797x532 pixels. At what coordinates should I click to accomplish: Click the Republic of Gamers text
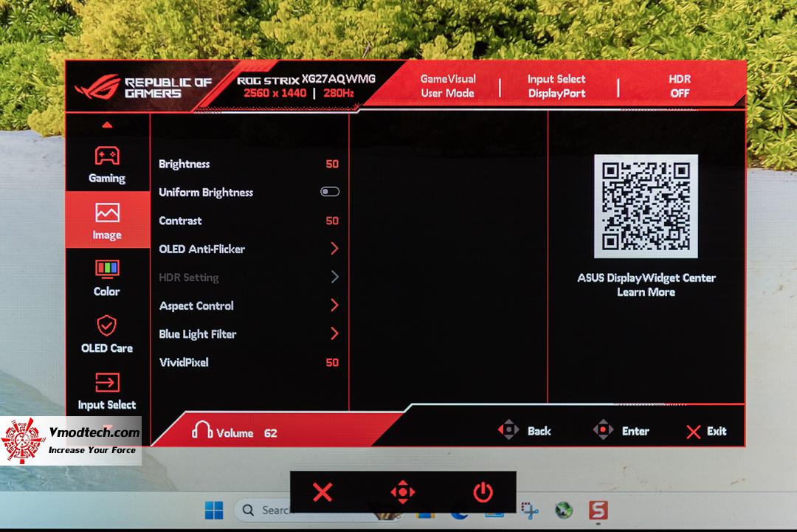[x=168, y=87]
